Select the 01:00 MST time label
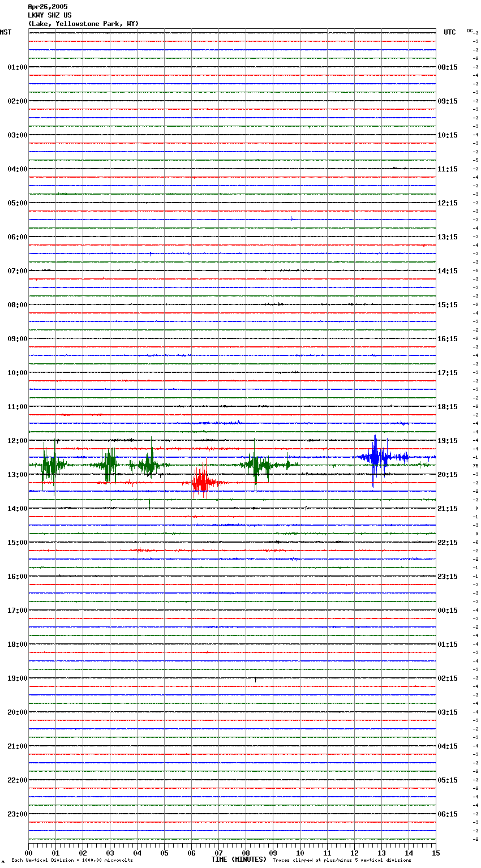The height and width of the screenshot is (868, 481). pyautogui.click(x=17, y=67)
